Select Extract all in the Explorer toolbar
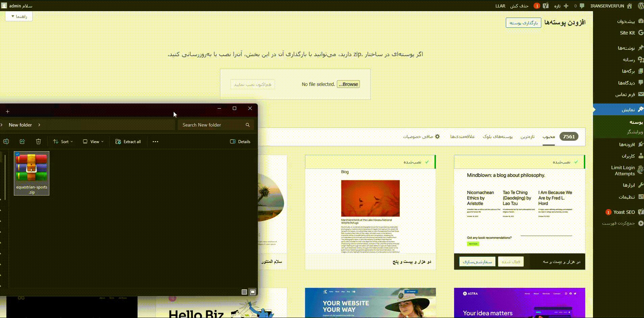The image size is (644, 318). (x=128, y=141)
